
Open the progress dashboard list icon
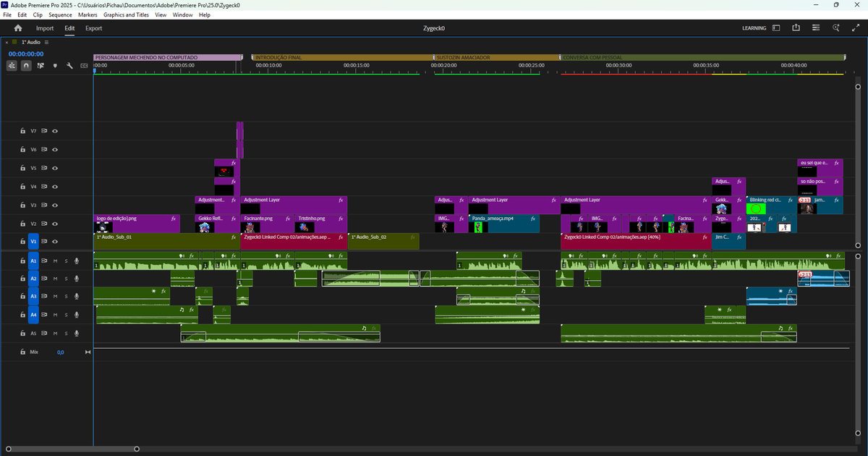[x=816, y=28]
